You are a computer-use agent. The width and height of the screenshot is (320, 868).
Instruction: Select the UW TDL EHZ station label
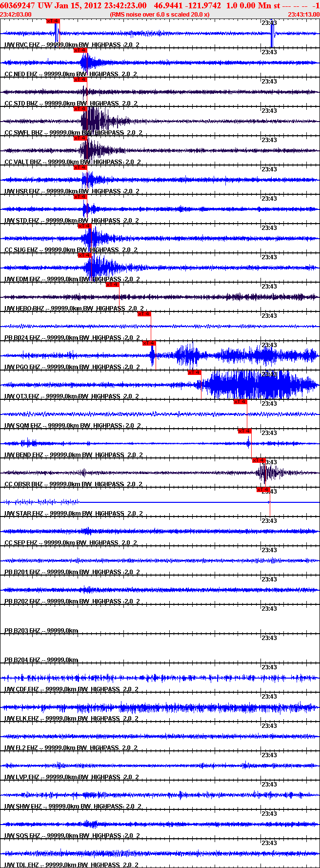71,865
